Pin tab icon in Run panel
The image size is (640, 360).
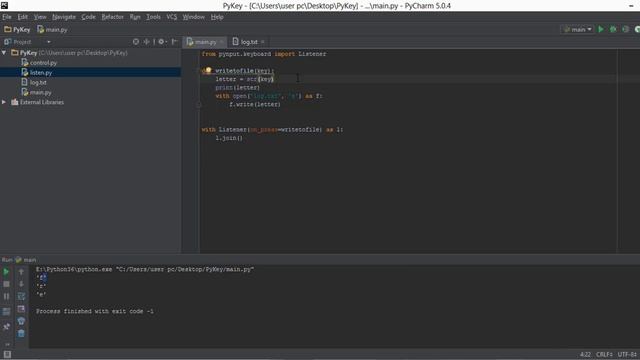click(6, 327)
